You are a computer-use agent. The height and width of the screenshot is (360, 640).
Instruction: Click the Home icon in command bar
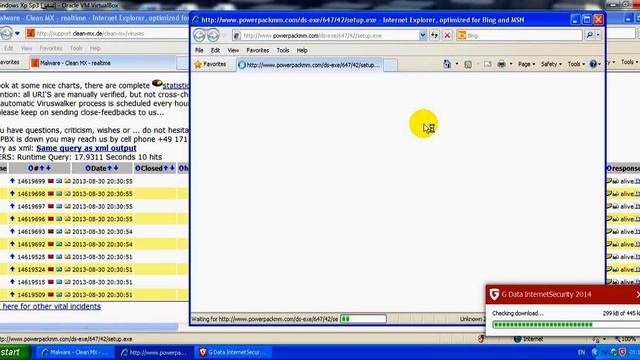(x=447, y=64)
